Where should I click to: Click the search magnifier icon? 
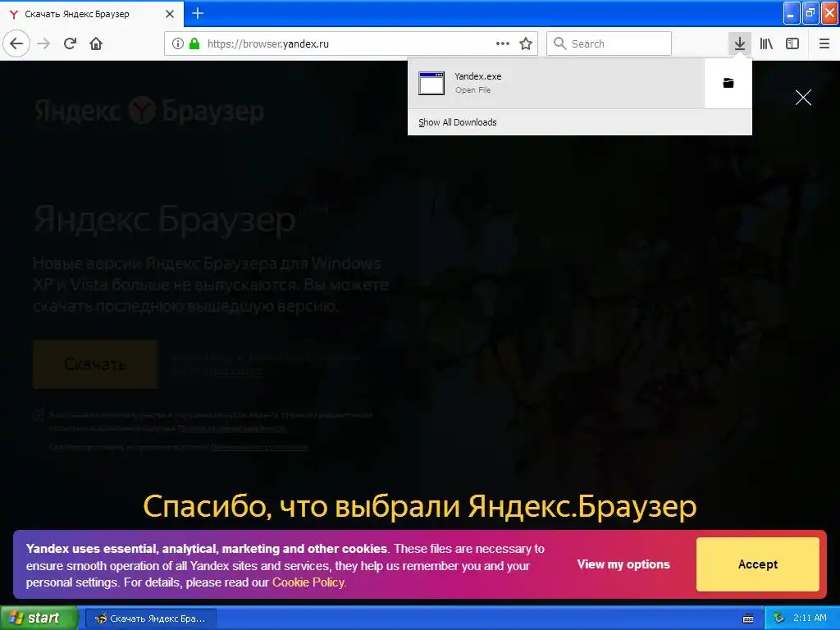[x=559, y=43]
